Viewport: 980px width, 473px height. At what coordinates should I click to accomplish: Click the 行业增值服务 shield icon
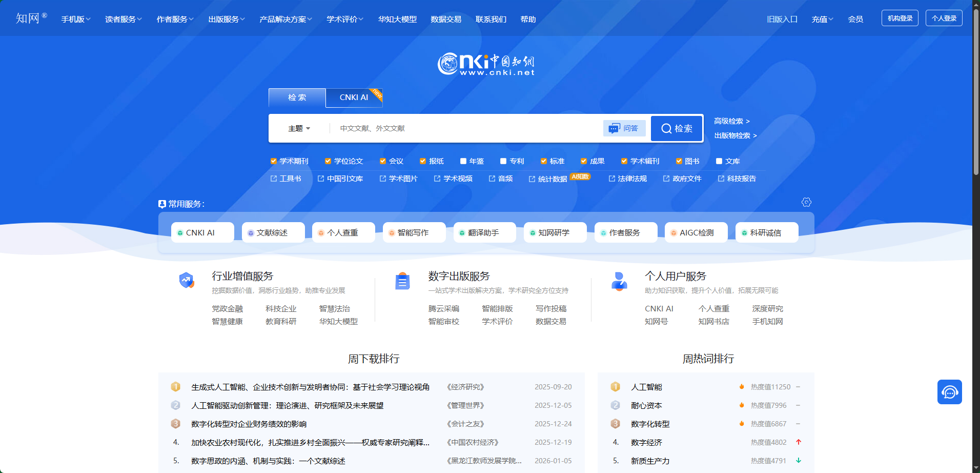pos(187,280)
